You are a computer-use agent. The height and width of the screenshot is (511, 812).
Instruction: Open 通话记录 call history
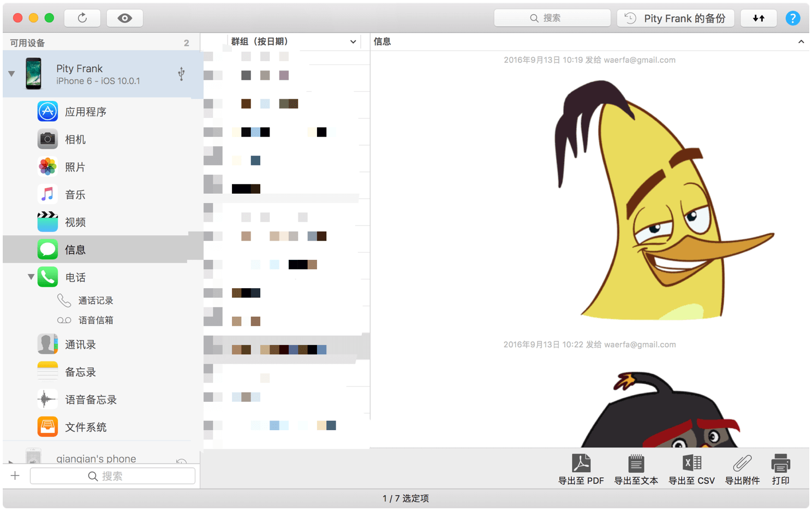95,300
